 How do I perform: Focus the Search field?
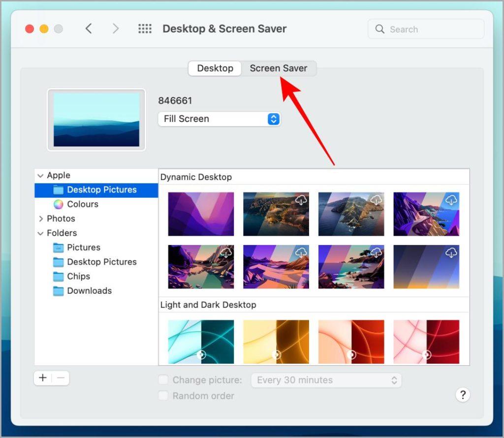426,29
